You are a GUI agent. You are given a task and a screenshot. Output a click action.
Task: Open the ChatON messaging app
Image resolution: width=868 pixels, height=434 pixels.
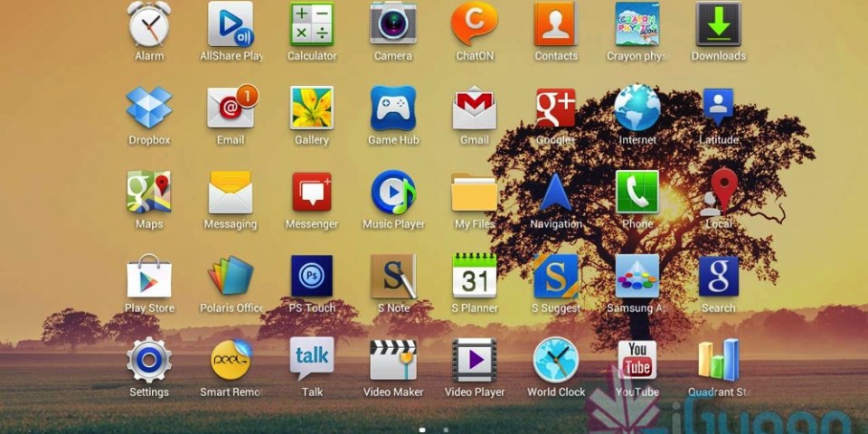[475, 25]
